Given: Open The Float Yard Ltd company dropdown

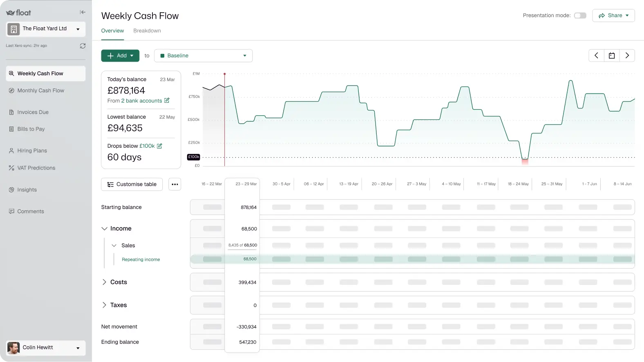Looking at the screenshot, I should point(46,29).
